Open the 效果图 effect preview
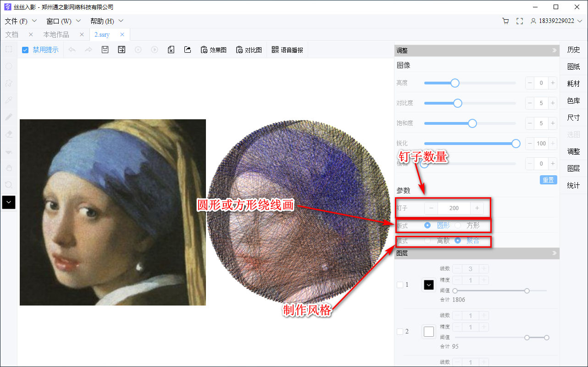Image resolution: width=588 pixels, height=367 pixels. (x=213, y=50)
